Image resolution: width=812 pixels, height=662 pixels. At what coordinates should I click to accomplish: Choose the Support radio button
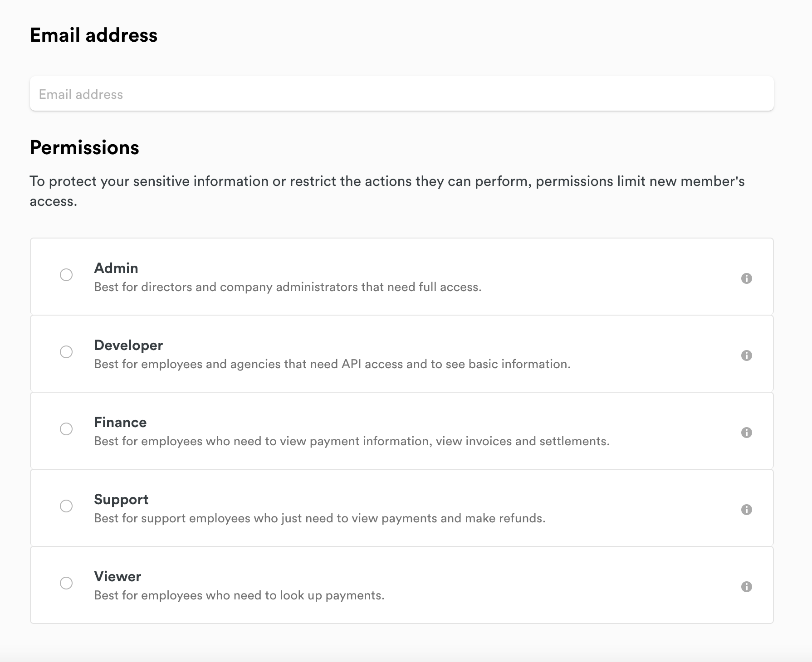pos(66,506)
